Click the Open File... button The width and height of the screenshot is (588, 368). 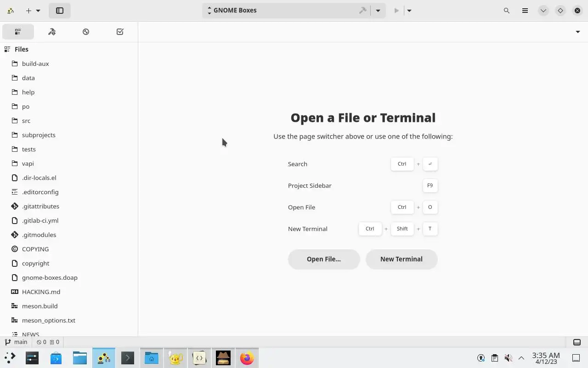click(x=324, y=259)
